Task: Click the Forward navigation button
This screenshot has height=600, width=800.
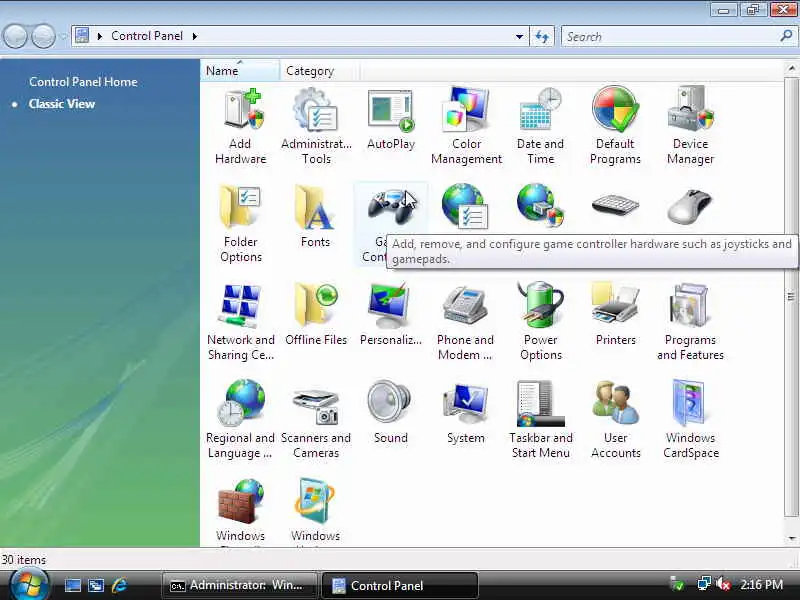Action: [x=43, y=36]
